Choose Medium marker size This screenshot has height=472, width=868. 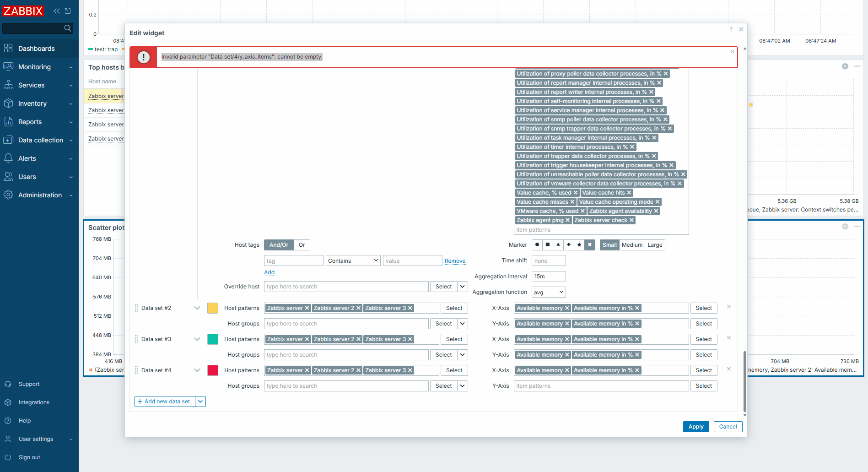coord(632,245)
